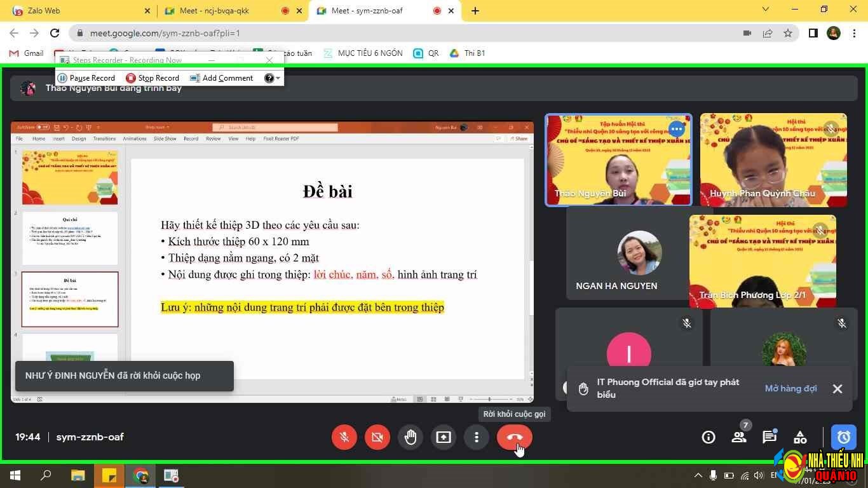Close the Meet - ncj-bvqa-qkk tab
This screenshot has width=868, height=488.
coord(300,11)
